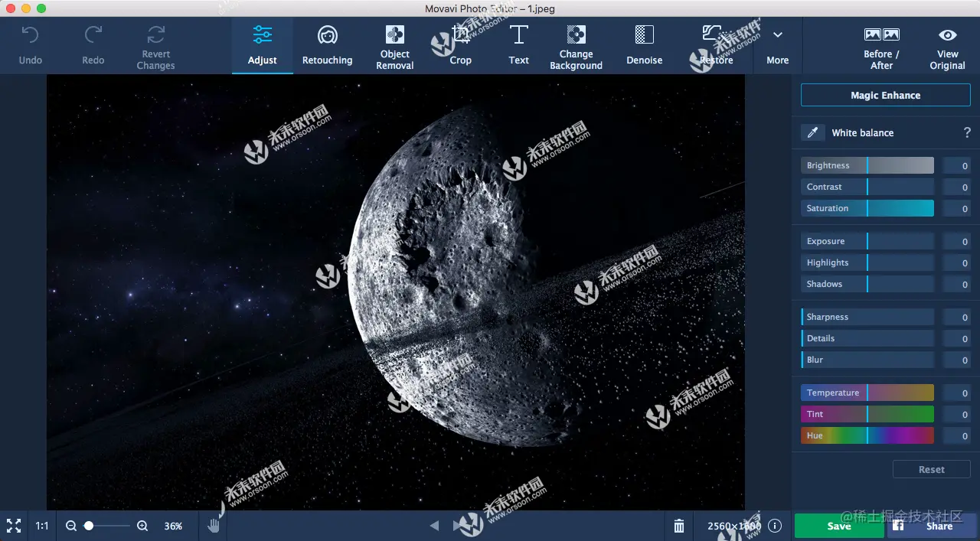Click the zoom in magnifier
The height and width of the screenshot is (541, 980).
142,526
